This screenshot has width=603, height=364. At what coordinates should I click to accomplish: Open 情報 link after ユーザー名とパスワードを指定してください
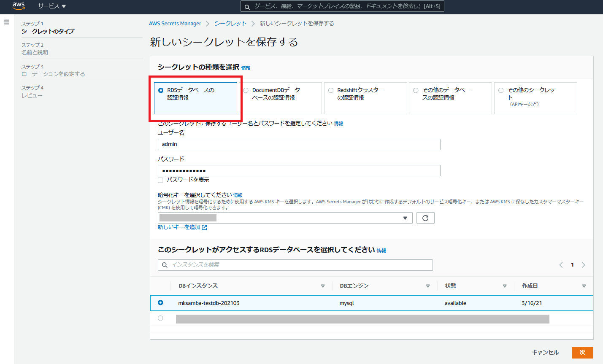(x=338, y=124)
